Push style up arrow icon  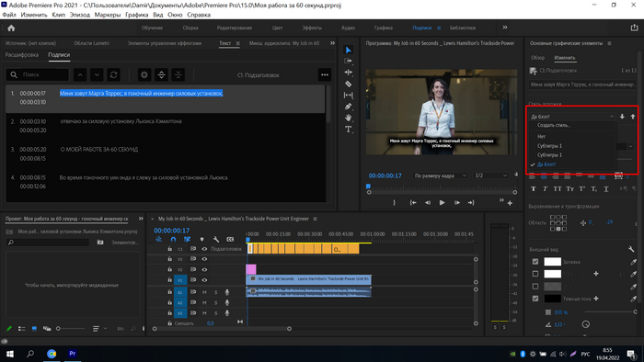(633, 117)
